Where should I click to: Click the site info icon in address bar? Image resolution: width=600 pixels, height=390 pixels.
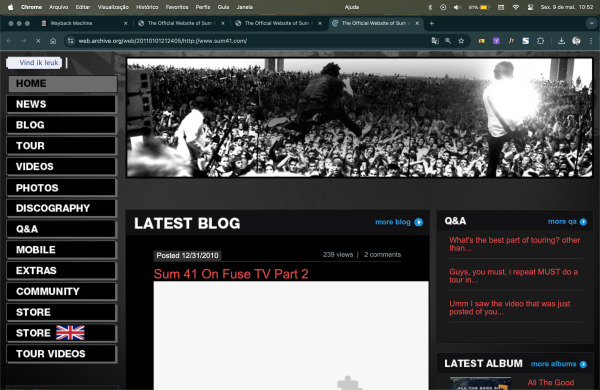click(70, 41)
